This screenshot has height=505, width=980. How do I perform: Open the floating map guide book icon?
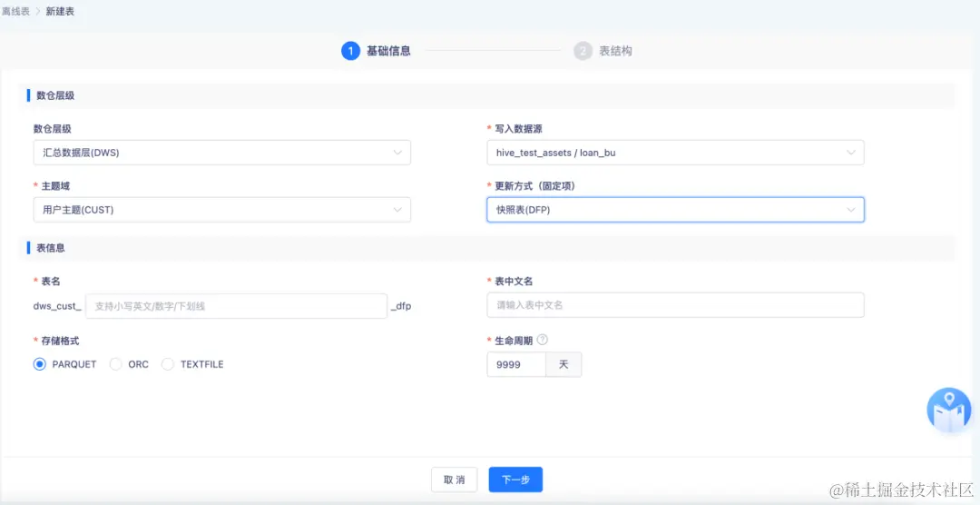coord(949,411)
